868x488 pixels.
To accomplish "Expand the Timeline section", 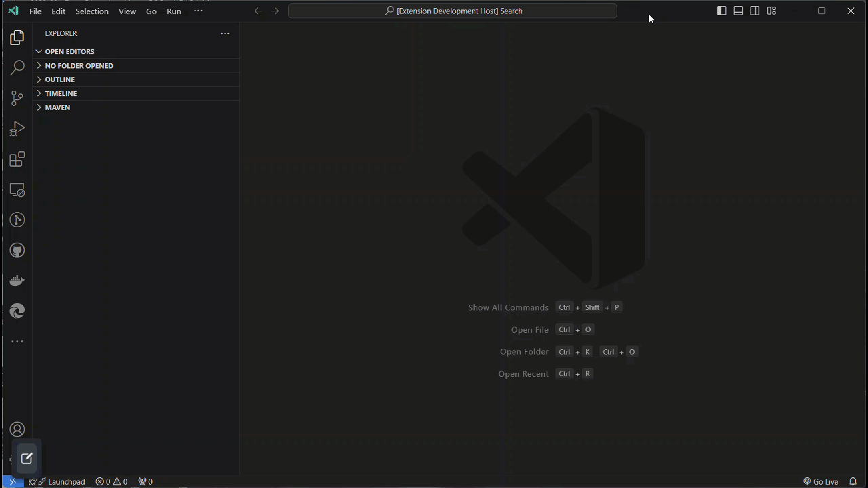I will pos(136,94).
